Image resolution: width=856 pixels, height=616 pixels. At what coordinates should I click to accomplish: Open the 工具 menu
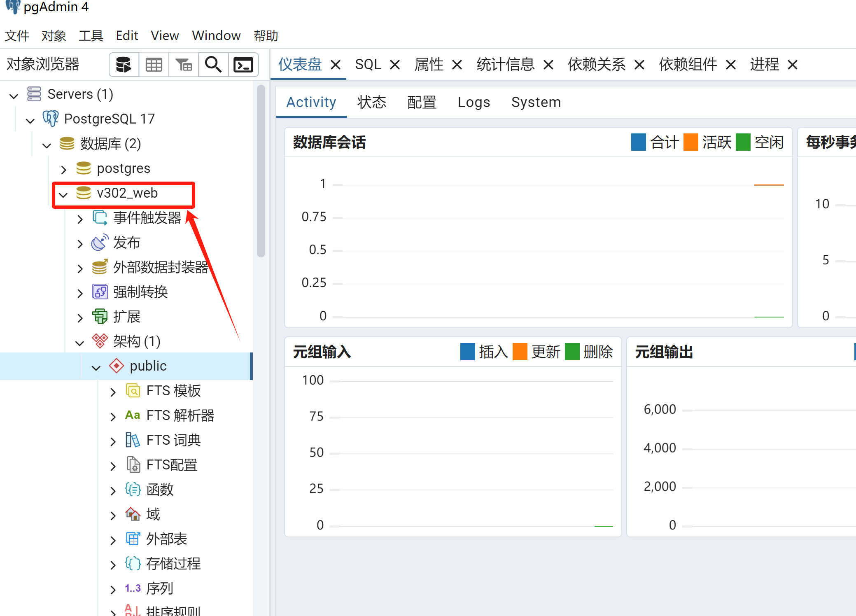click(x=91, y=36)
